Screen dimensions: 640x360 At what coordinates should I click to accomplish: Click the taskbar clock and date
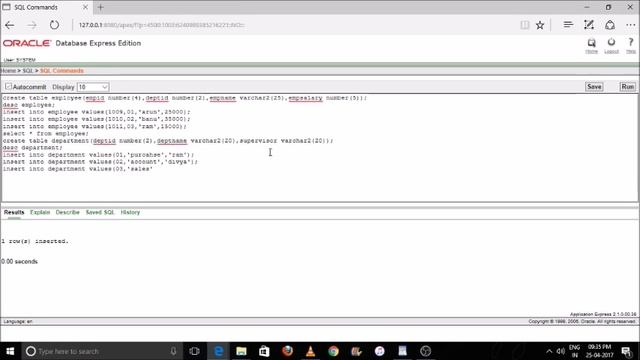click(x=599, y=351)
